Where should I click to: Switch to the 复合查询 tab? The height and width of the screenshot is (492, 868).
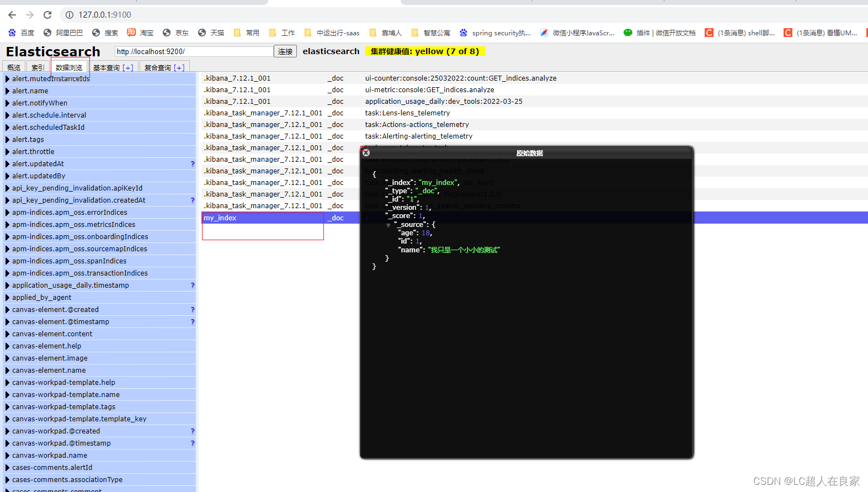(x=157, y=67)
